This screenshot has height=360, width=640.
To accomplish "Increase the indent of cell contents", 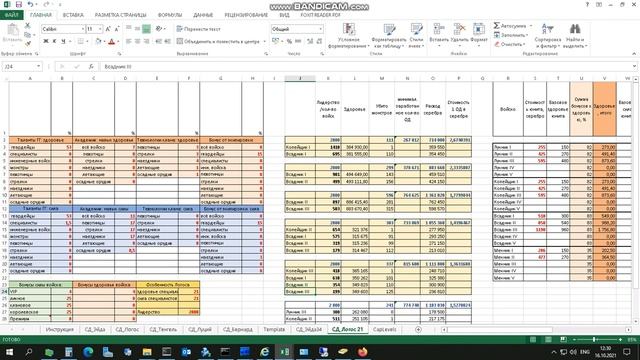I will (167, 41).
